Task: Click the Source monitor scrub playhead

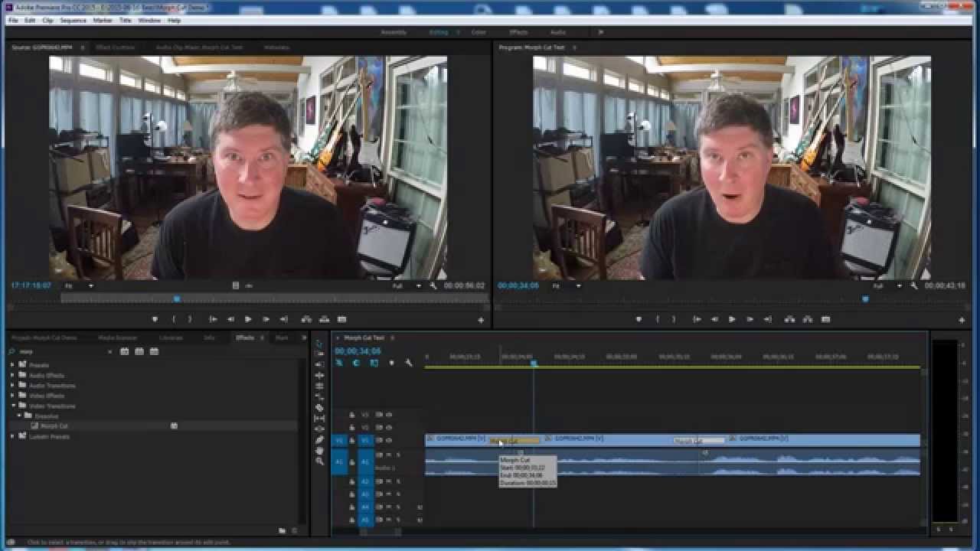Action: (177, 299)
